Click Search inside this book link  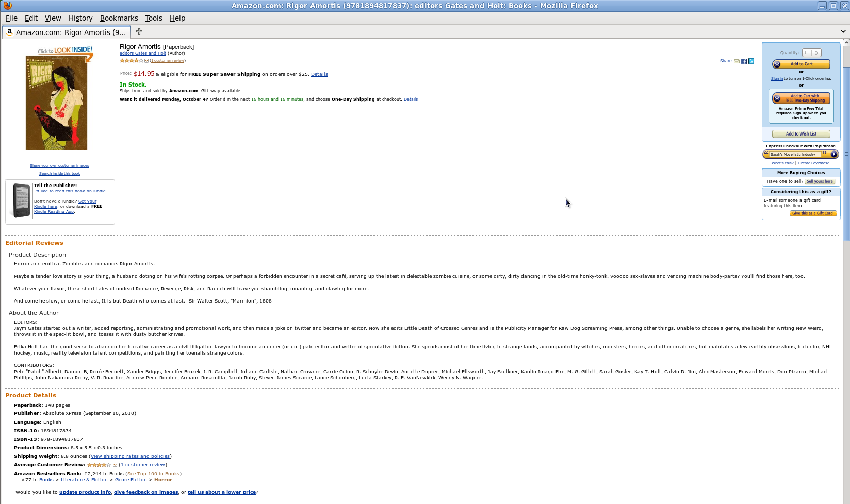[x=59, y=174]
